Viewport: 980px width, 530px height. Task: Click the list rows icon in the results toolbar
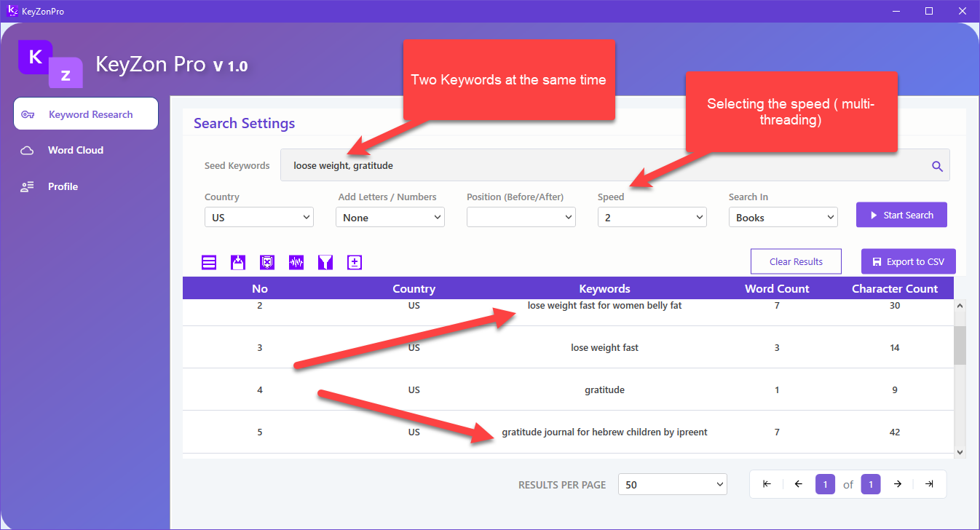coord(209,263)
